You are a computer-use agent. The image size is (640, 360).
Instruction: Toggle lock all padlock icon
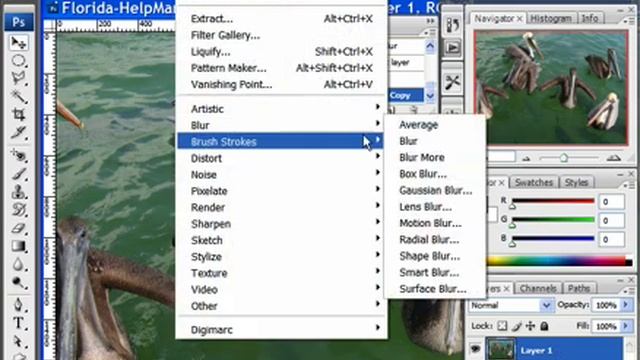pos(544,326)
